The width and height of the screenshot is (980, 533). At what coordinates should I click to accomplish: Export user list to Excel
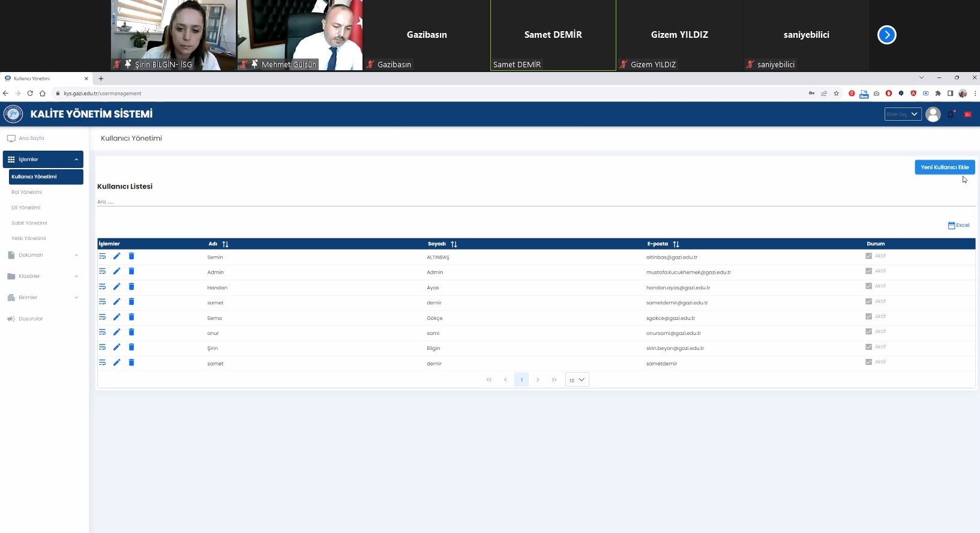click(958, 225)
